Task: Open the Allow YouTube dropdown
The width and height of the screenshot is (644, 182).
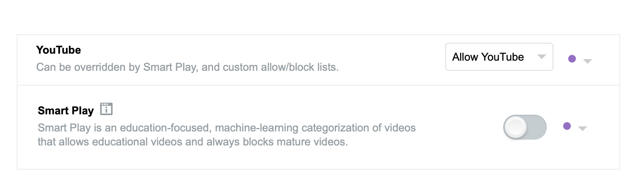Action: pyautogui.click(x=499, y=57)
